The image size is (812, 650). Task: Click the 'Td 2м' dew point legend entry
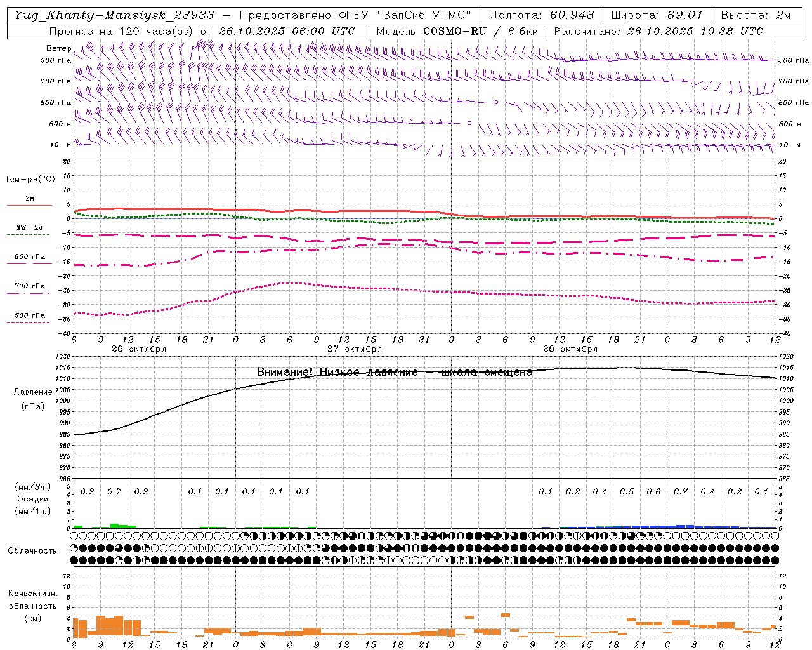(x=30, y=227)
